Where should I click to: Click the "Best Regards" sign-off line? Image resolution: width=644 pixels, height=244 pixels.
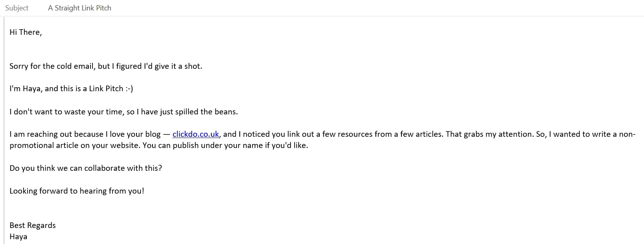[33, 226]
